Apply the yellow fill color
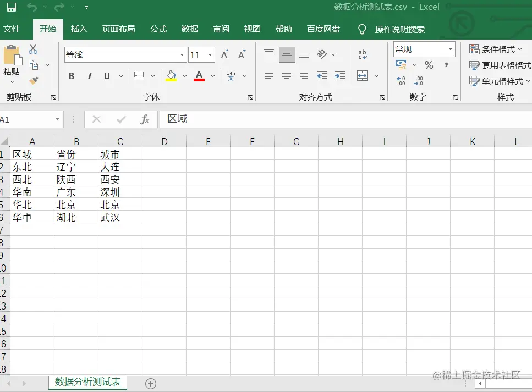Screen dimensions: 532x392 pos(171,76)
